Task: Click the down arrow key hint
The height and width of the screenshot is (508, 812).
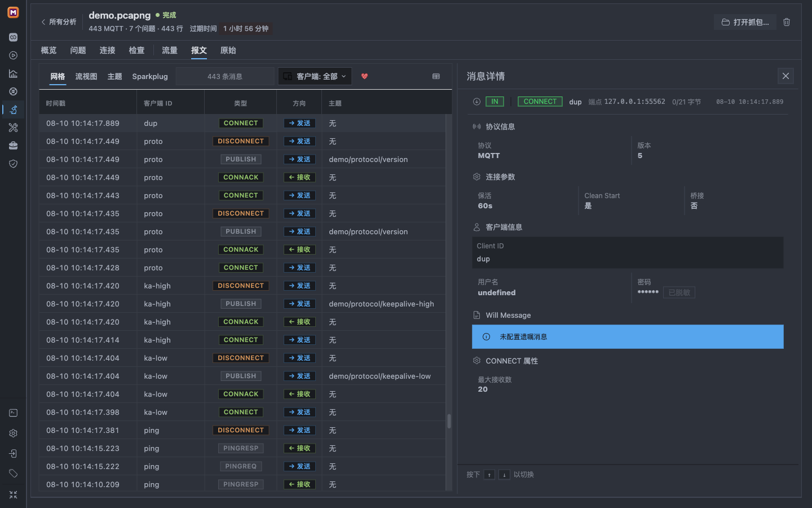Action: click(504, 475)
